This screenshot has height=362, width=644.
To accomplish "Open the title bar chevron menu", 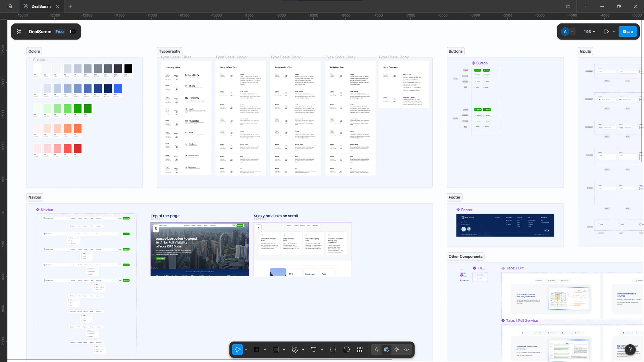I will [585, 6].
